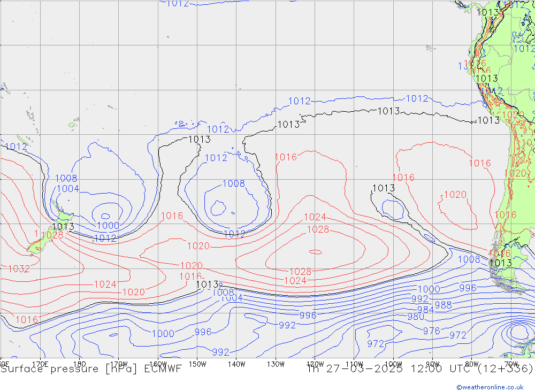Click the 972 label near 100W
Viewport: 535px width, 392px height.
(x=376, y=343)
